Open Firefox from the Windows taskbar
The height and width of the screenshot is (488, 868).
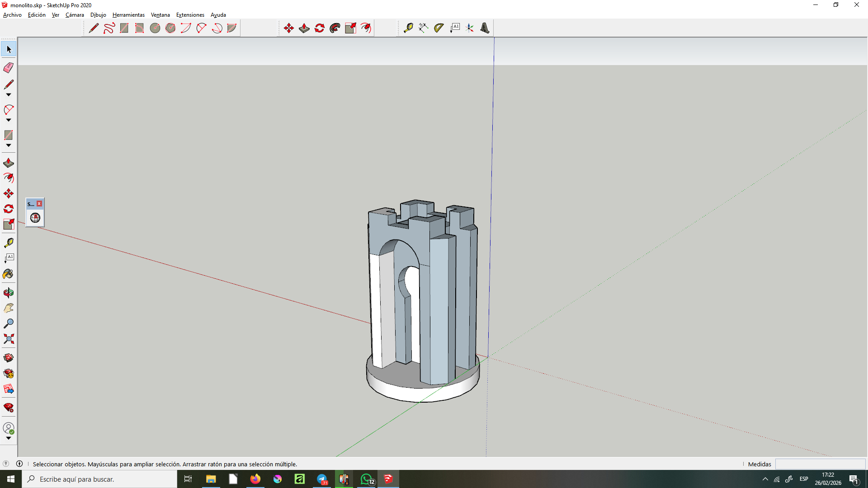255,479
